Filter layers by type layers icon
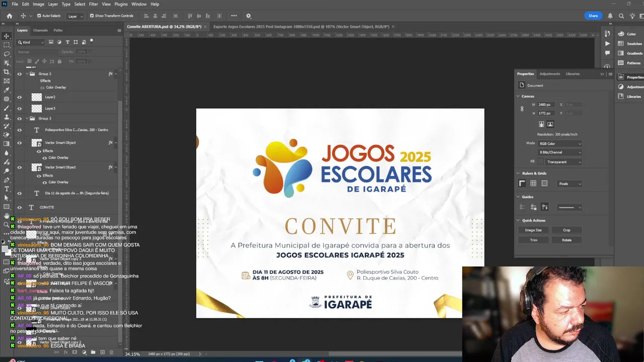The height and width of the screenshot is (362, 644). 67,42
